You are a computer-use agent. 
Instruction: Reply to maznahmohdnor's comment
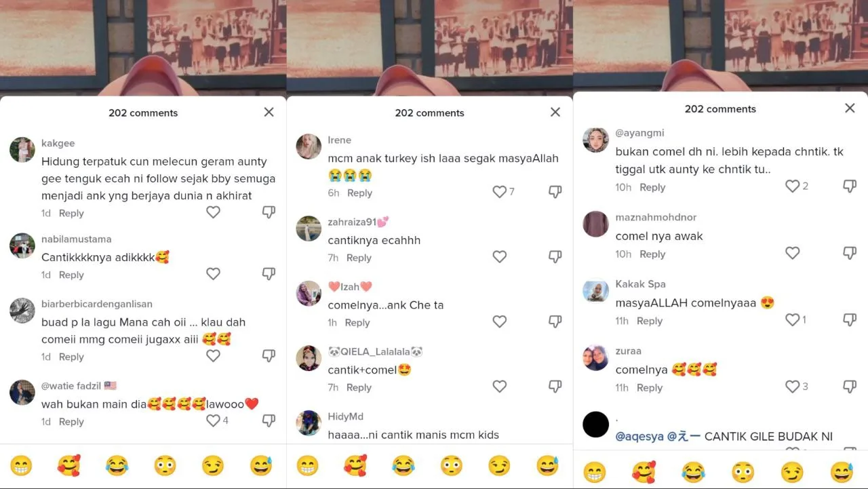tap(652, 254)
